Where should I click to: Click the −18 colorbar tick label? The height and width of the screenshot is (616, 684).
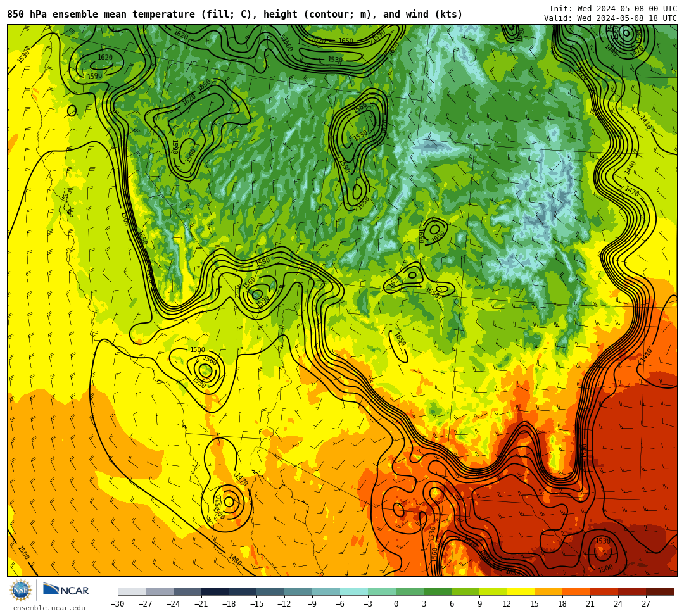(x=229, y=604)
